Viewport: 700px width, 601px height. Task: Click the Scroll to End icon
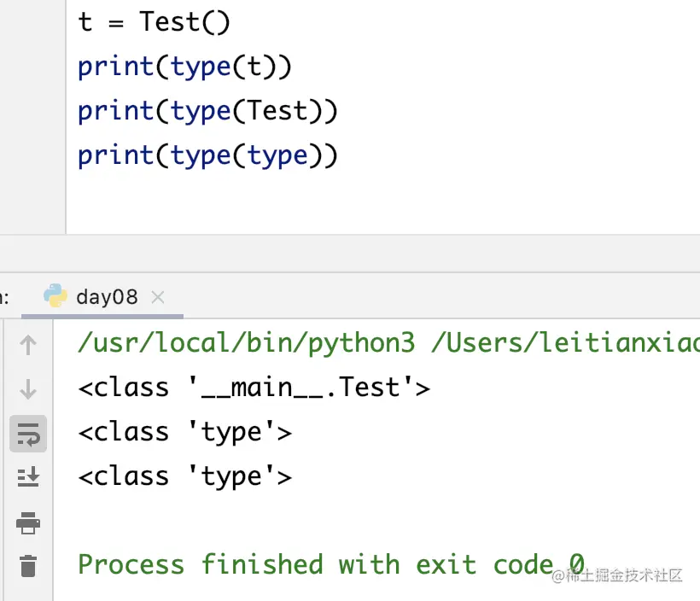[x=28, y=477]
